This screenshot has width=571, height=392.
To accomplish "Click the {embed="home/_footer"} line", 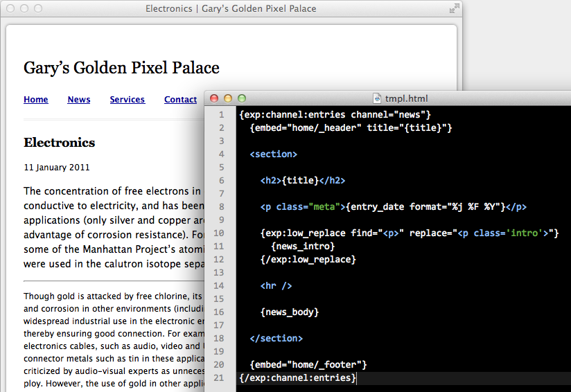I will 308,365.
